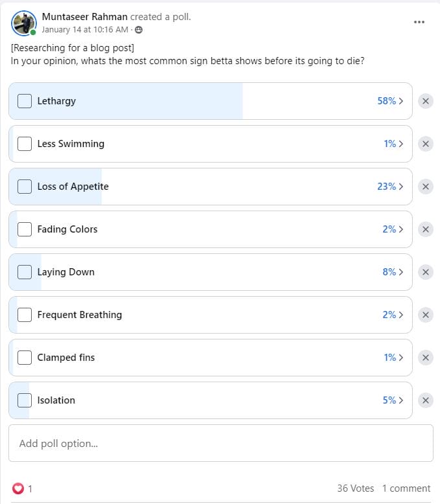The height and width of the screenshot is (504, 440).
Task: View the 36 Votes list
Action: click(x=355, y=488)
